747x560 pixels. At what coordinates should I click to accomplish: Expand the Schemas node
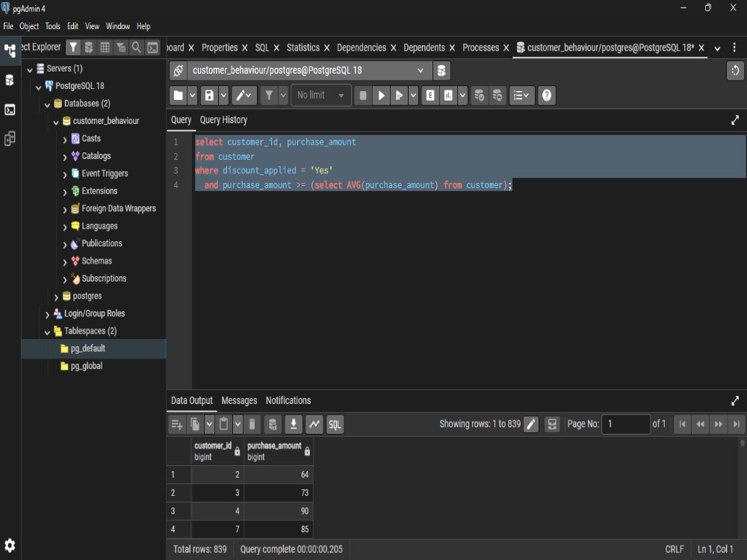[65, 262]
